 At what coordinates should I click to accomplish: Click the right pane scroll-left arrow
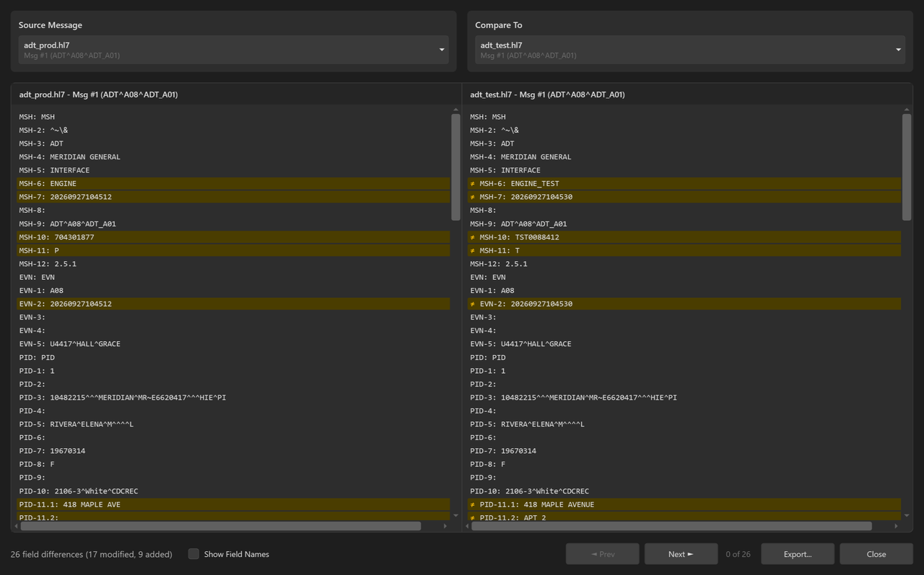(x=466, y=526)
